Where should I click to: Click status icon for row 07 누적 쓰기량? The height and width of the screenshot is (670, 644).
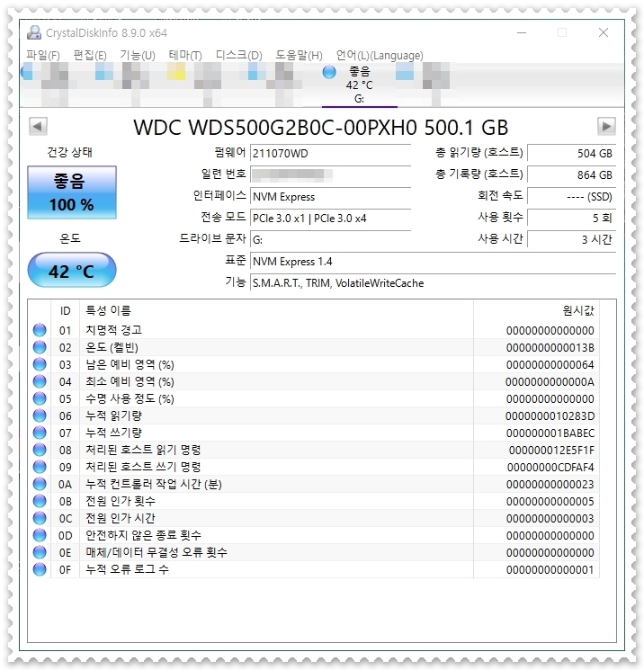[40, 433]
